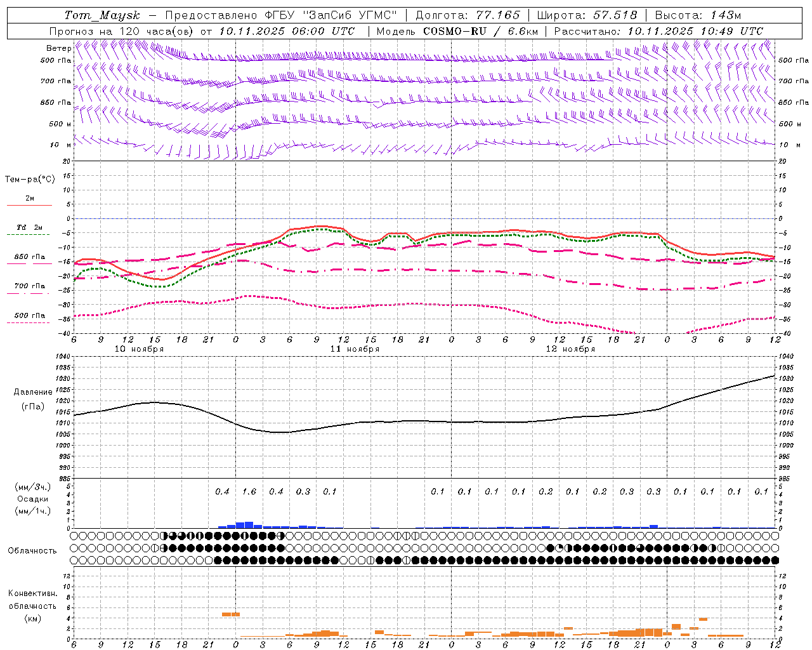The image size is (812, 650).
Task: Click the 'Давление' pressure panel label
Action: point(33,392)
